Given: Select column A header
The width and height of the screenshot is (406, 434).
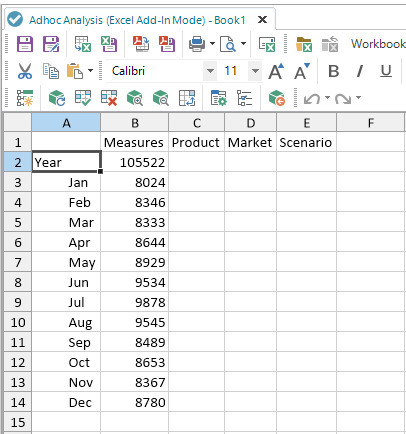Looking at the screenshot, I should (x=66, y=122).
